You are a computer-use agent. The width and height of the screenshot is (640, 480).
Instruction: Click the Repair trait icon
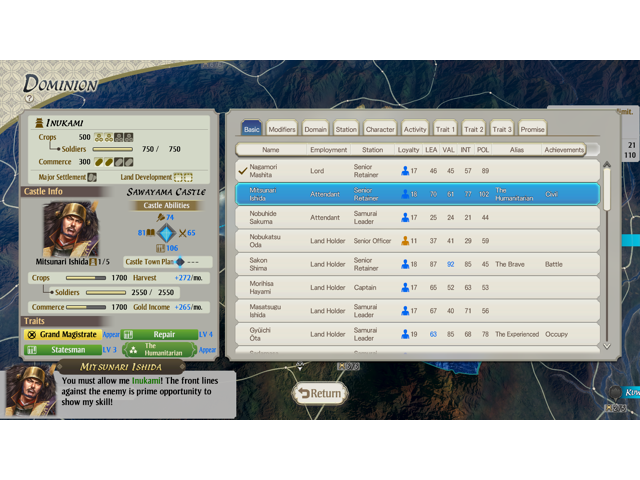[x=128, y=335]
